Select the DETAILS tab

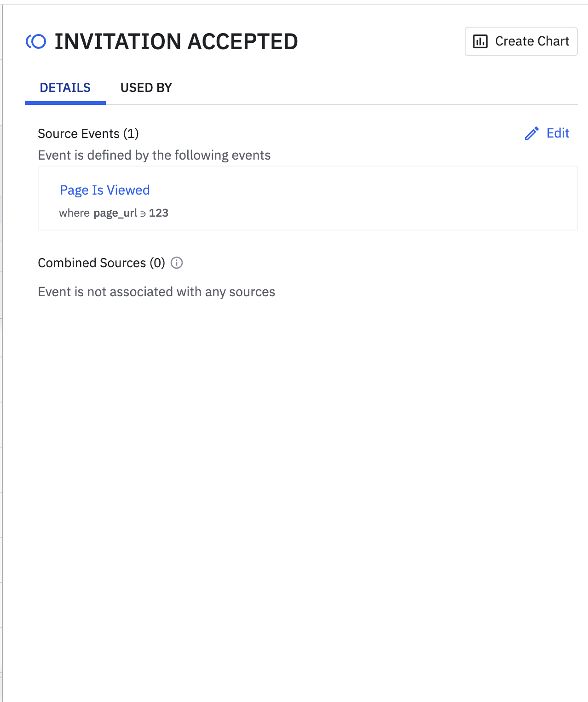[65, 87]
